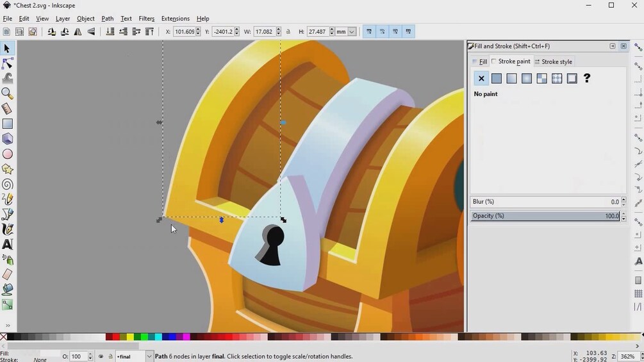
Task: Open the File menu
Action: click(x=8, y=19)
